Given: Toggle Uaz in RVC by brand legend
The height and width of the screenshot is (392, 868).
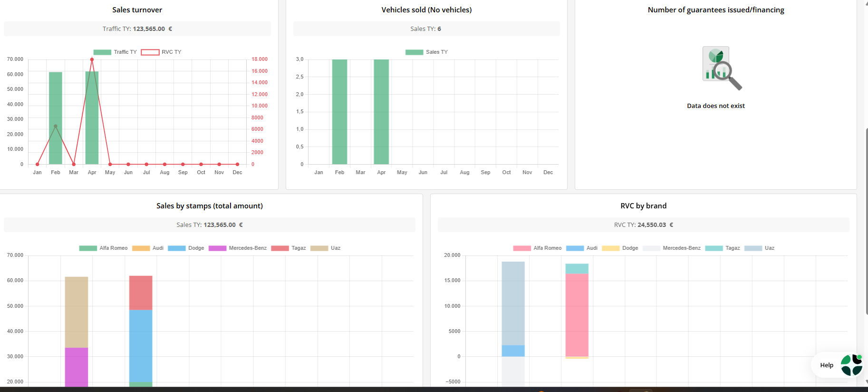Looking at the screenshot, I should point(760,248).
